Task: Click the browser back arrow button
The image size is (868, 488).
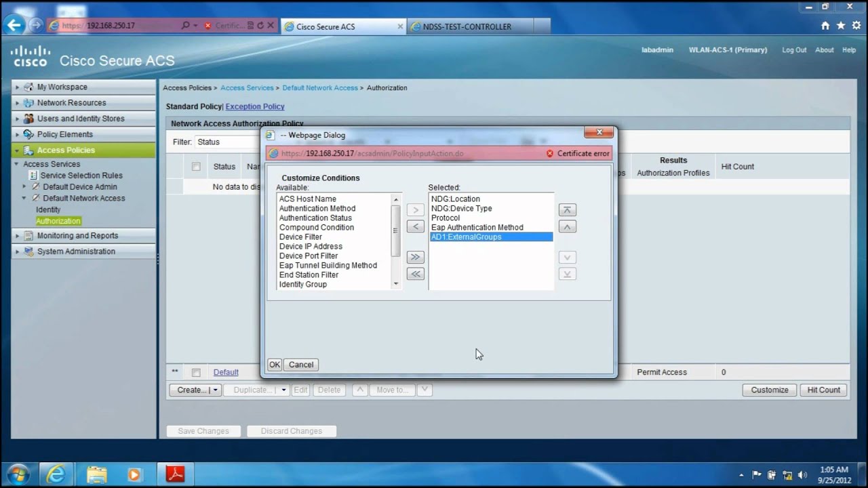Action: pos(15,26)
